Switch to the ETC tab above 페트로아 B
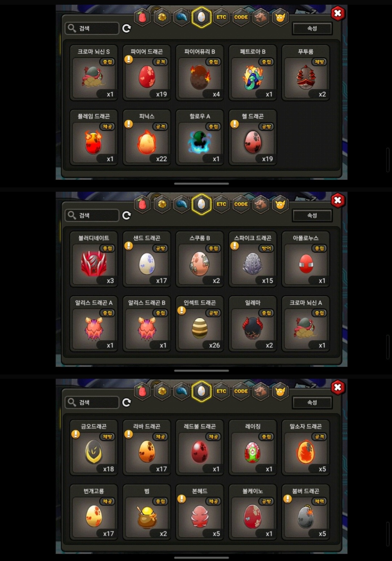This screenshot has height=561, width=392. pyautogui.click(x=221, y=17)
